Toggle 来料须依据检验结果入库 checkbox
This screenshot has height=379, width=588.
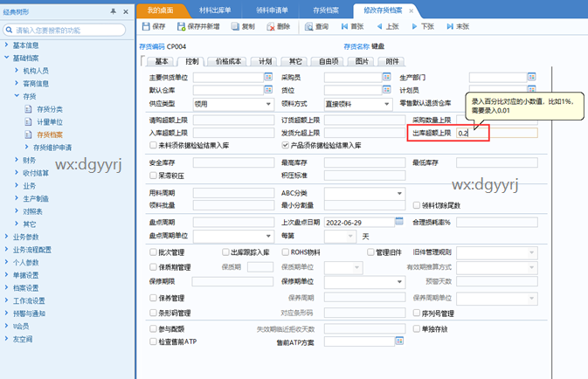[153, 145]
